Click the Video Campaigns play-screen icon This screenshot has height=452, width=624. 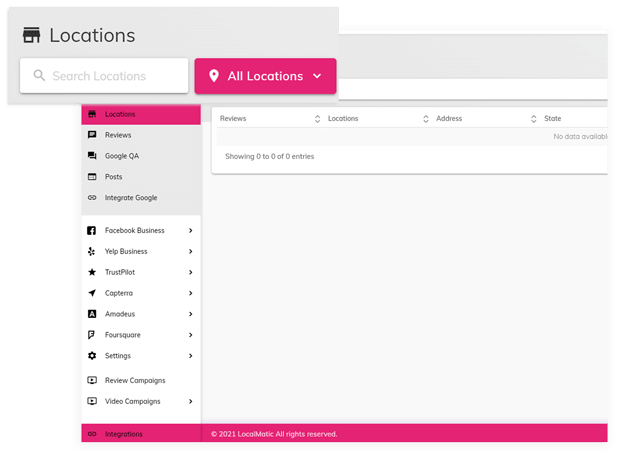tap(92, 401)
